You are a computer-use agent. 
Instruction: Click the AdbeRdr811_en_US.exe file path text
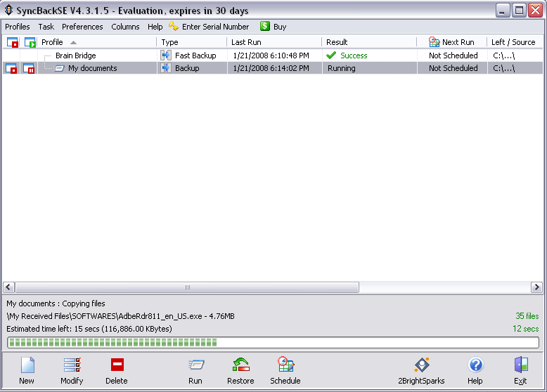[121, 316]
